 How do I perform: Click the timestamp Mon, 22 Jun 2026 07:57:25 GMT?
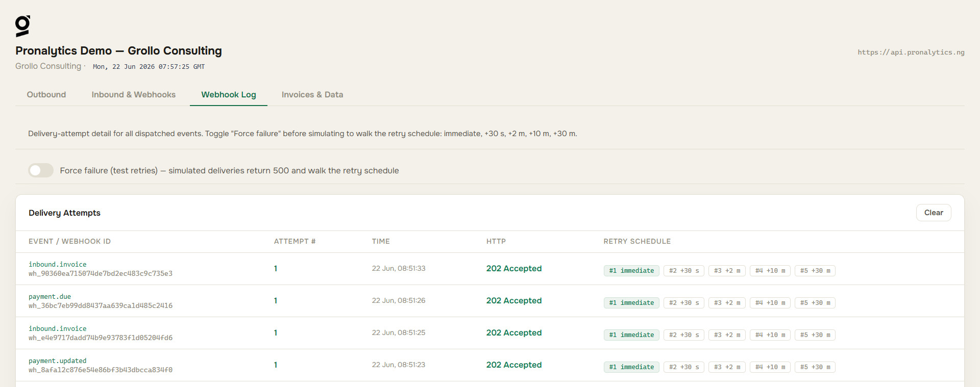click(x=149, y=67)
